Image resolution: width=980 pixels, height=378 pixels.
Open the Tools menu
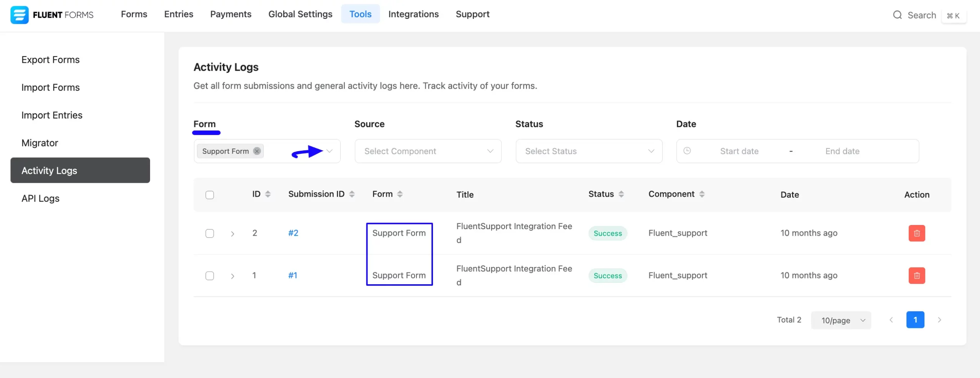click(360, 14)
